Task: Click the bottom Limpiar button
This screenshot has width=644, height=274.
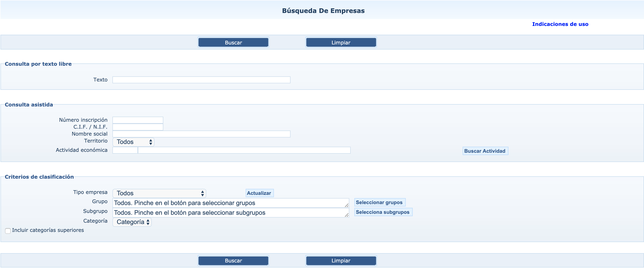Action: coord(341,261)
